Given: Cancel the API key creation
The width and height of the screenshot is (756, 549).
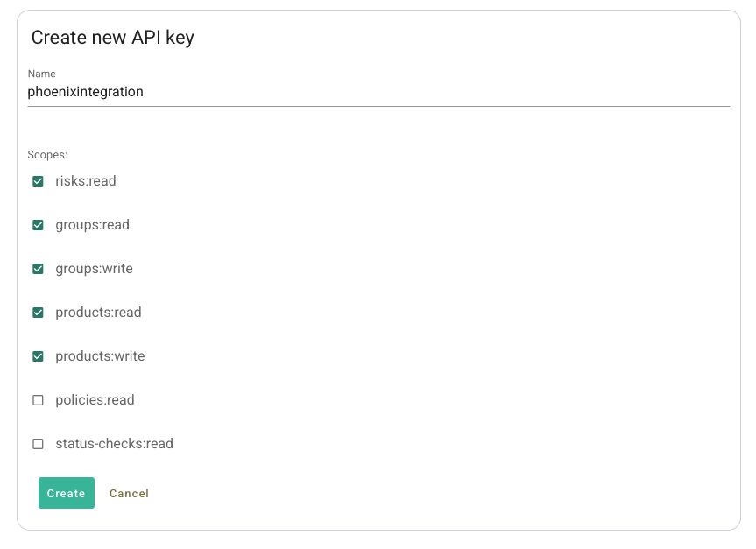Looking at the screenshot, I should tap(129, 494).
